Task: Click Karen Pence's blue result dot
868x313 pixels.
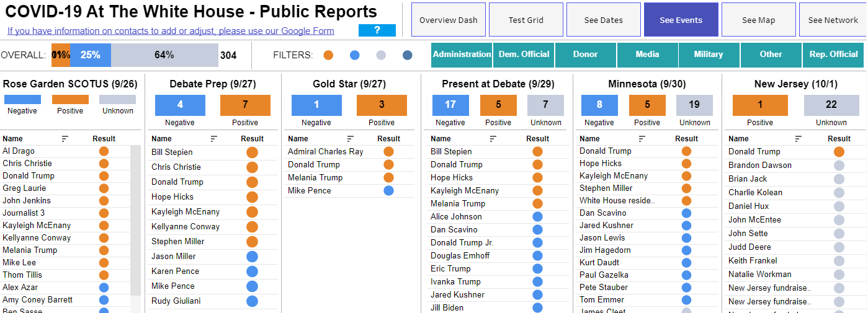Action: coord(252,271)
